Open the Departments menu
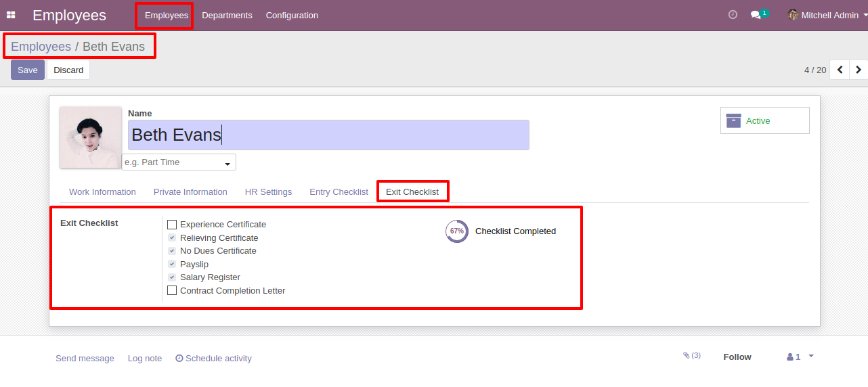The width and height of the screenshot is (868, 387). (x=227, y=15)
